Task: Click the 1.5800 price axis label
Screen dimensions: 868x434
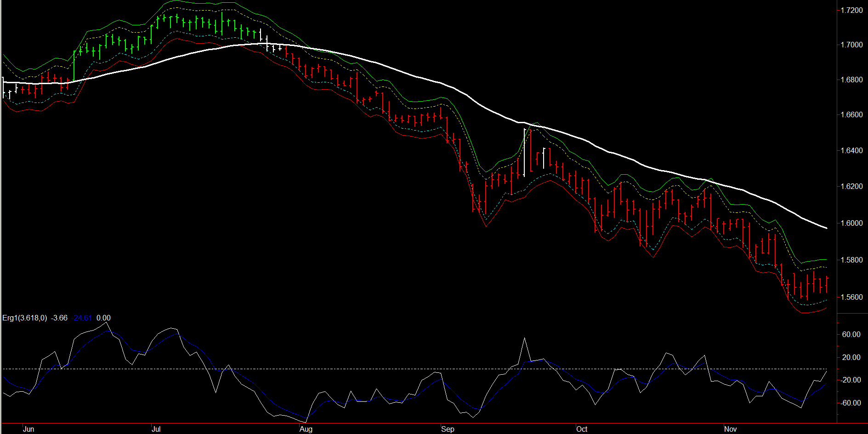Action: 851,260
